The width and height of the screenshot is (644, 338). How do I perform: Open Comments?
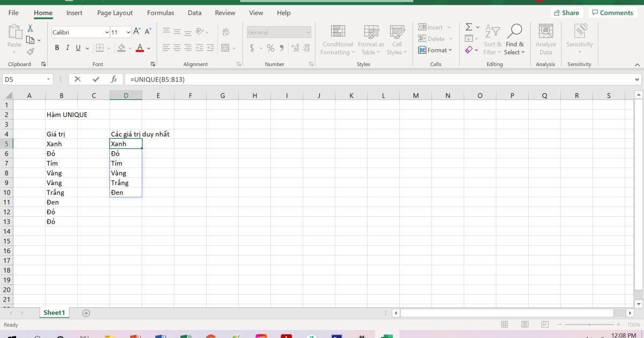pyautogui.click(x=612, y=12)
